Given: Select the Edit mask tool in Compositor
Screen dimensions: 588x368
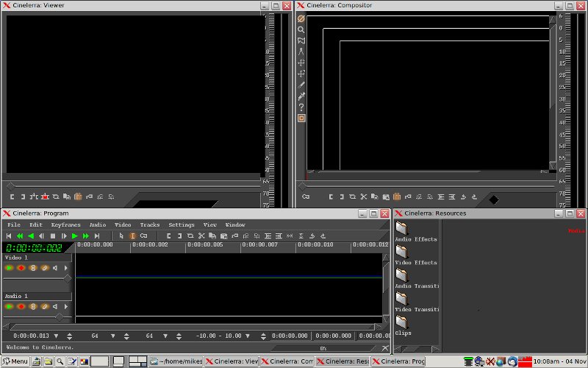Looking at the screenshot, I should click(301, 40).
